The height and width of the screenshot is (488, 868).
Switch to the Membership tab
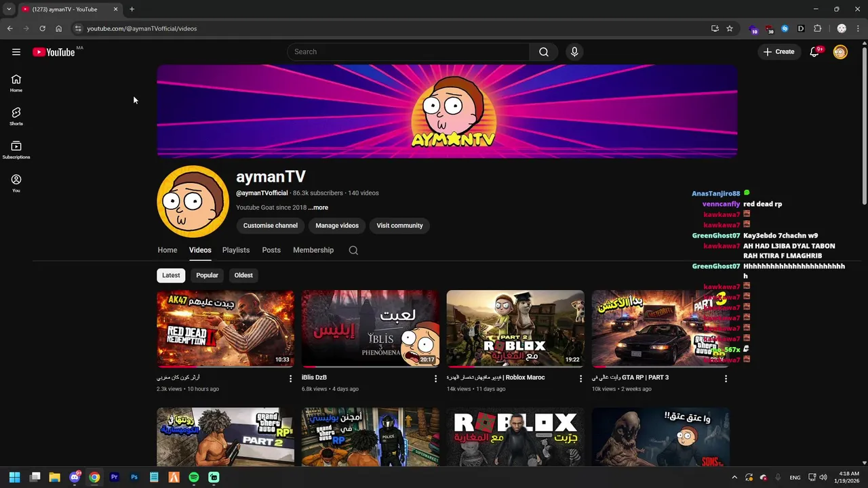point(313,250)
